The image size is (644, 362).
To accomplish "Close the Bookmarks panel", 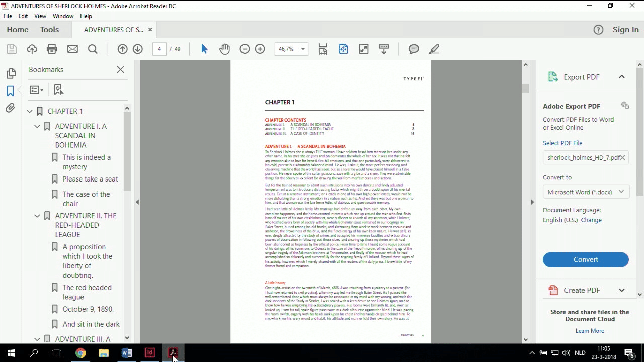I will (x=121, y=70).
